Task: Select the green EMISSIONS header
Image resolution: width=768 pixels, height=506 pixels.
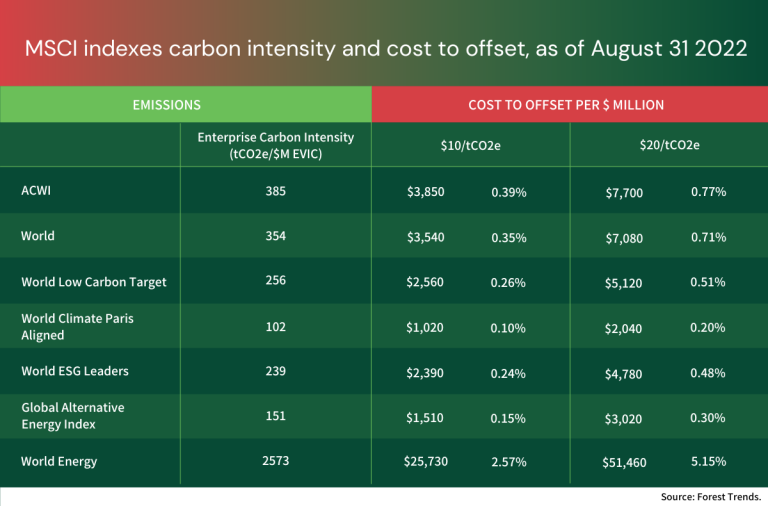Action: (167, 104)
